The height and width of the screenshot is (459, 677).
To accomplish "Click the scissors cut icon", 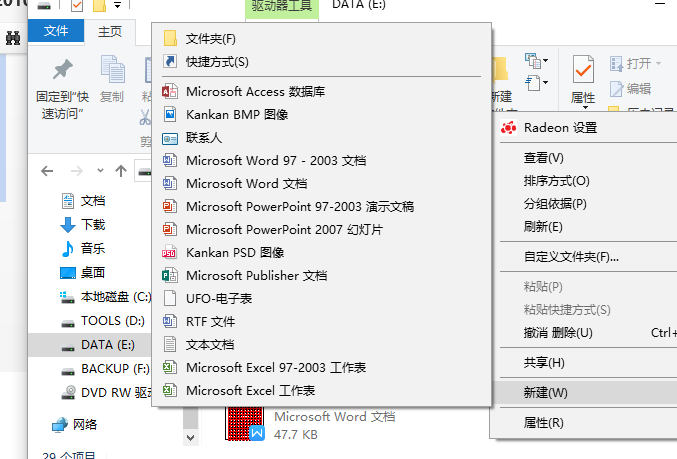I will pyautogui.click(x=145, y=117).
